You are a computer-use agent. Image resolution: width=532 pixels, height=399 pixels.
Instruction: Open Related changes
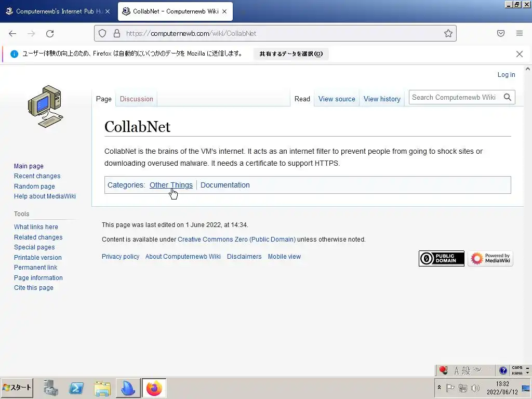(38, 237)
